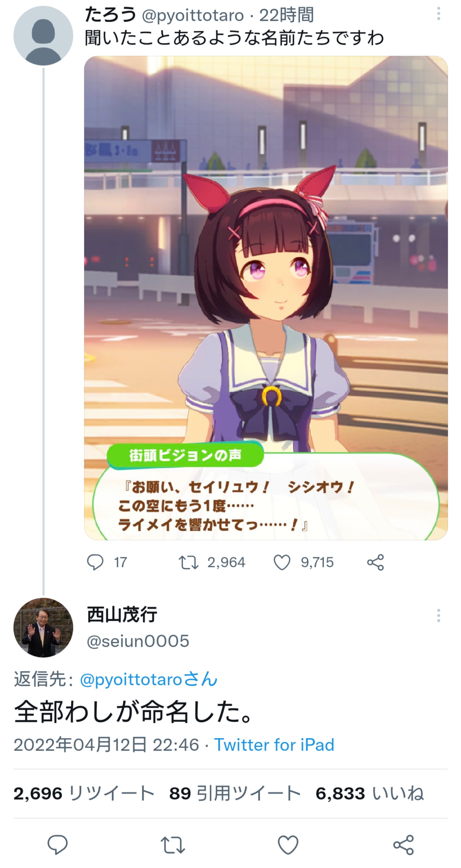Reply to 西山茂行's tweet using bottom bubble icon
The image size is (461, 868).
coord(58,845)
